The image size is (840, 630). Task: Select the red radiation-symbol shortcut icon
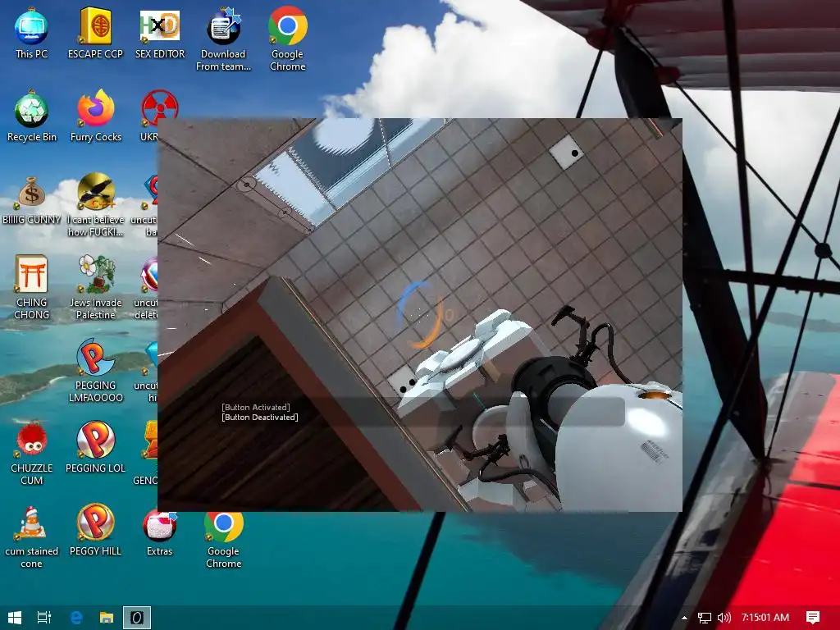159,108
